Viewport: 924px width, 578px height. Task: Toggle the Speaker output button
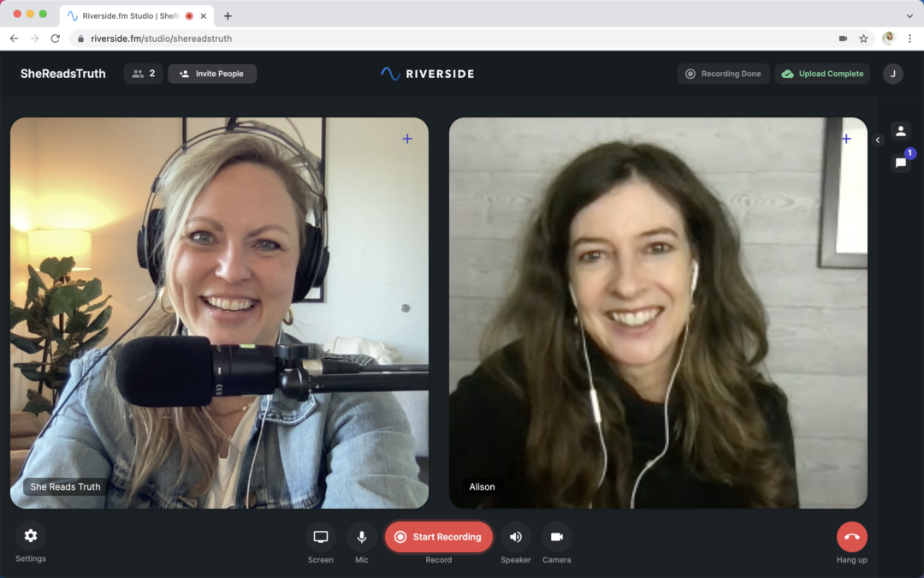pyautogui.click(x=516, y=537)
